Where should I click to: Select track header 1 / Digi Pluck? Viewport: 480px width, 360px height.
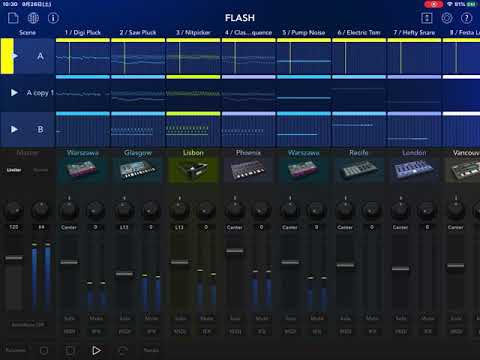point(83,32)
